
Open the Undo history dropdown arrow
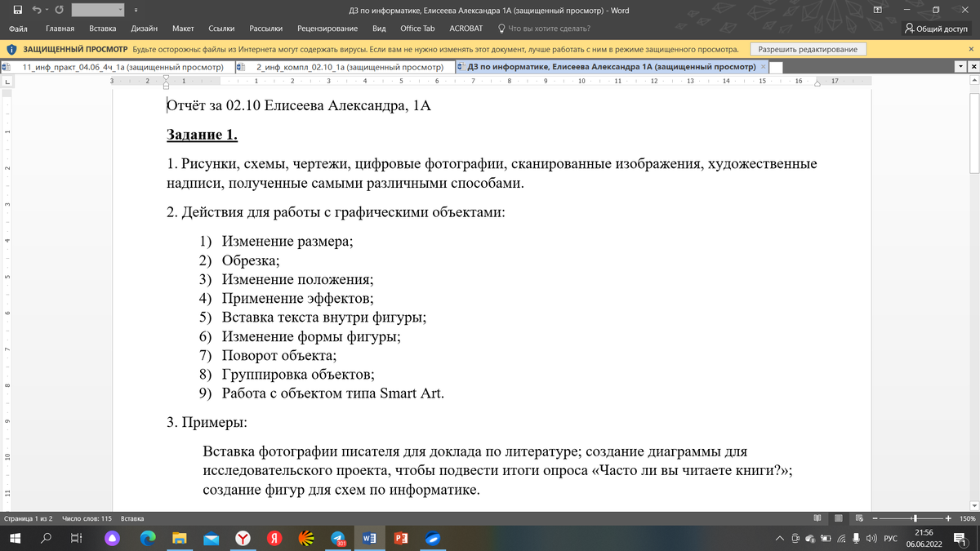(x=47, y=10)
